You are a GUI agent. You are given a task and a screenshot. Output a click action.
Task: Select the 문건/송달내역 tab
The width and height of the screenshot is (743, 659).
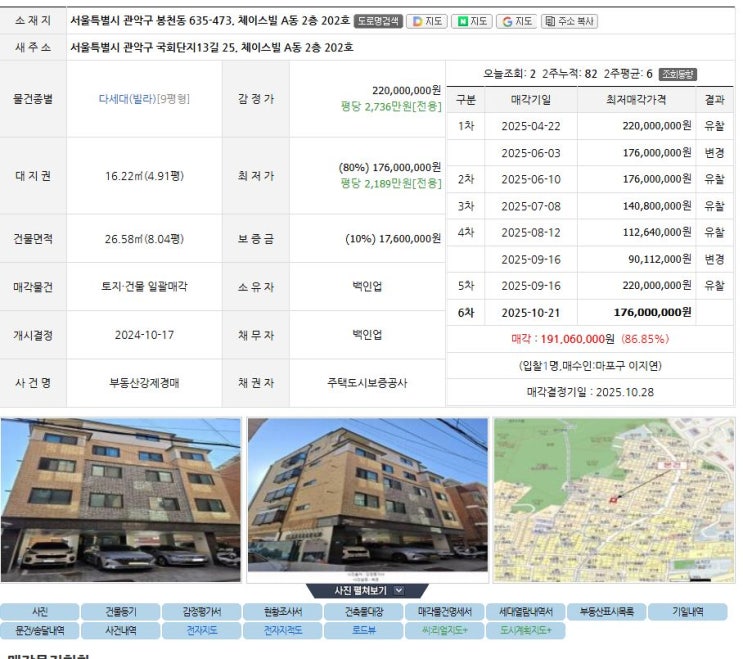tap(40, 631)
